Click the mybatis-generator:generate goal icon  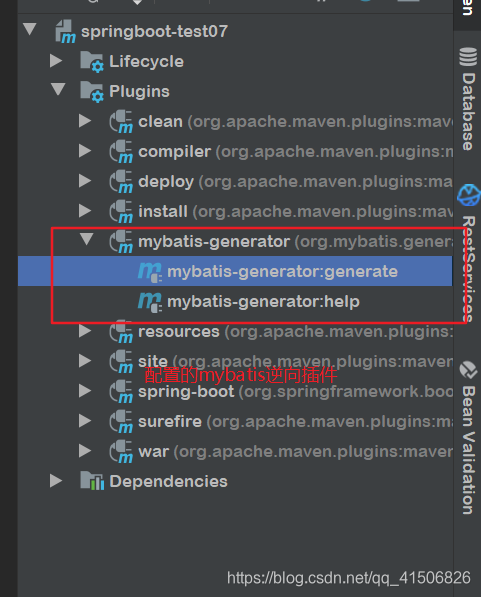tap(150, 272)
